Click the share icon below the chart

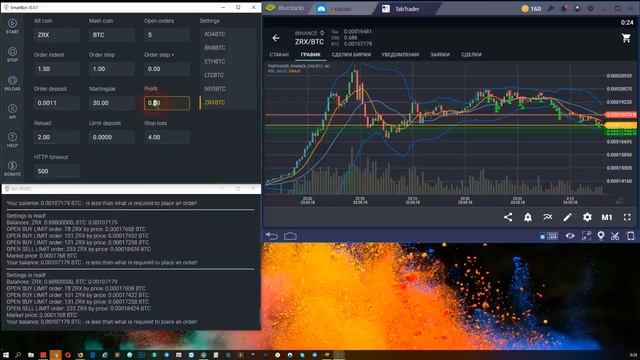pyautogui.click(x=508, y=217)
